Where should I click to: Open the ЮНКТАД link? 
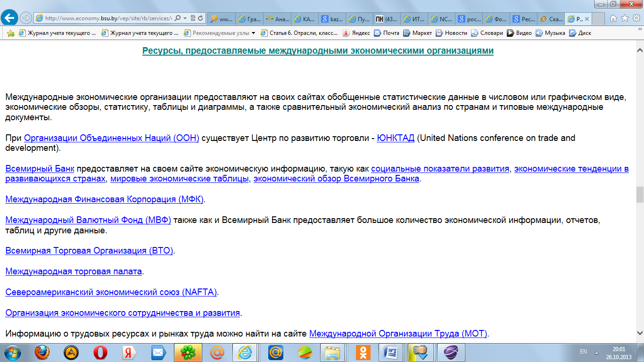tap(396, 138)
